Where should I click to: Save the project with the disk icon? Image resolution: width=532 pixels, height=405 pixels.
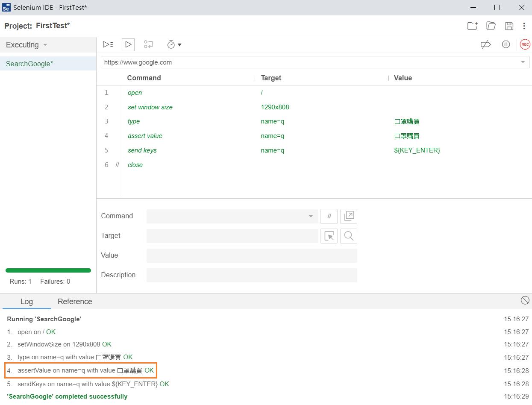pos(509,26)
